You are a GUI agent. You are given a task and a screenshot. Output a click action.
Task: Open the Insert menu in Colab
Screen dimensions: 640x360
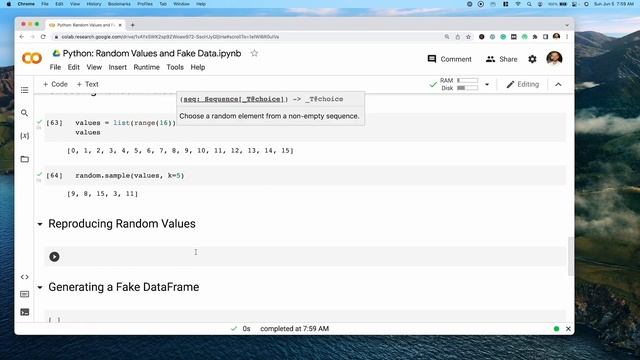point(118,67)
